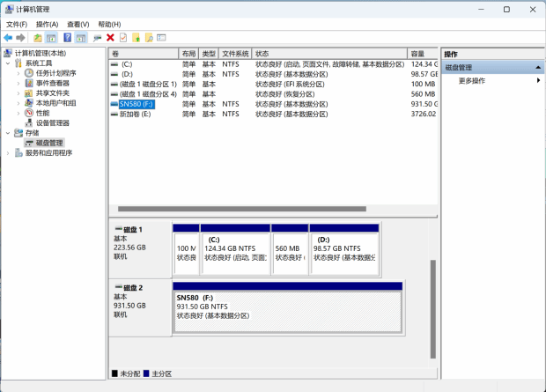Click the 存储 storage icon
The width and height of the screenshot is (546, 392).
point(18,133)
